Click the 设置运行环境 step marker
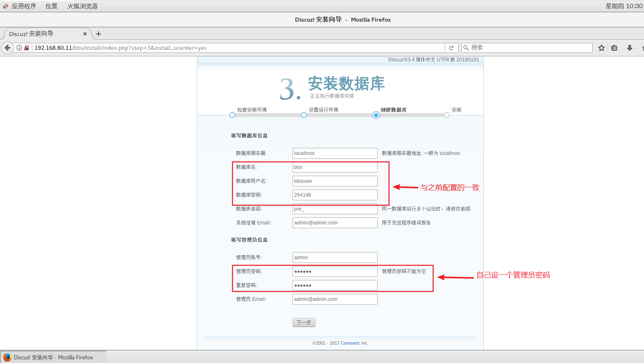644x363 pixels. [x=304, y=115]
